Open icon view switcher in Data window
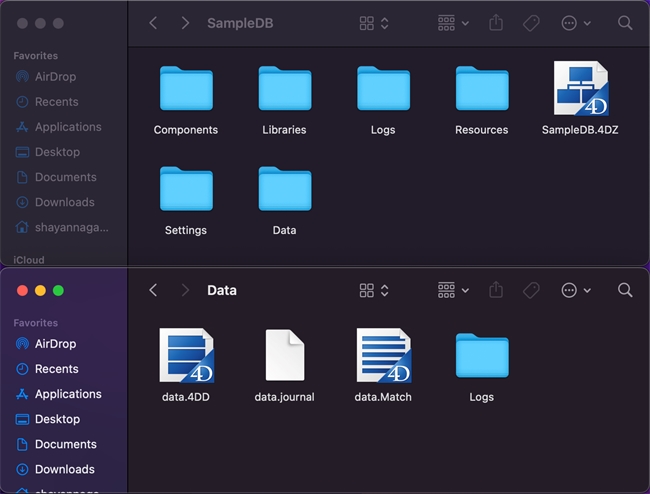The image size is (650, 494). tap(374, 290)
